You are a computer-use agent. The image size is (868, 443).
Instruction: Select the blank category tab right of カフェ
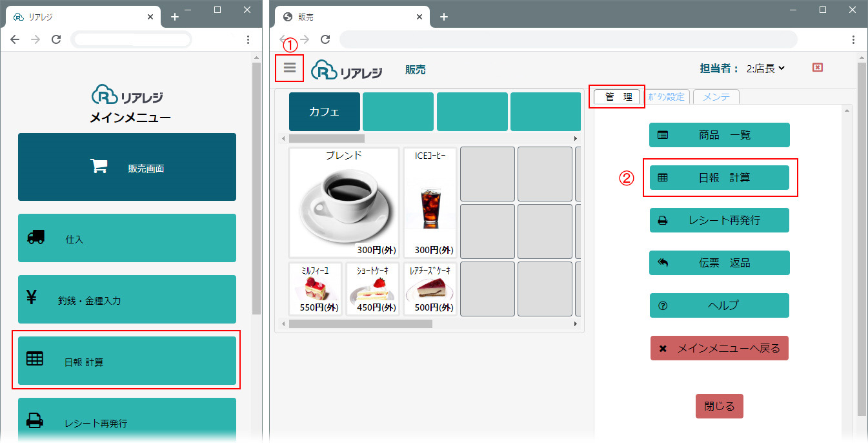coord(398,112)
